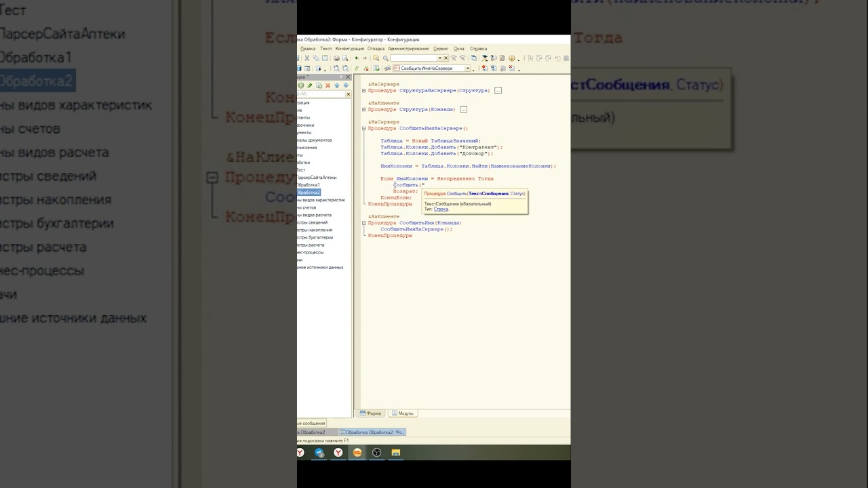Image resolution: width=868 pixels, height=488 pixels.
Task: Open the СообщитьИмяНаСервере procedure dropdown
Action: (467, 68)
